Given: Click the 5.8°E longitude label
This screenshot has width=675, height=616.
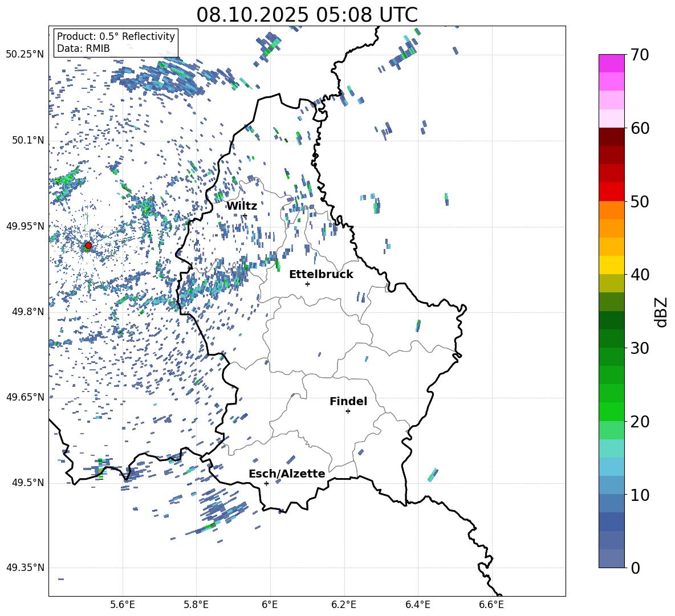Looking at the screenshot, I should 196,605.
